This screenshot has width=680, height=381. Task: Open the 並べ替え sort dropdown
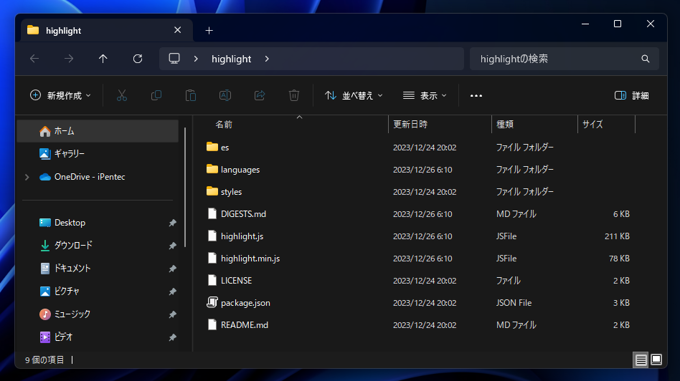coord(354,95)
